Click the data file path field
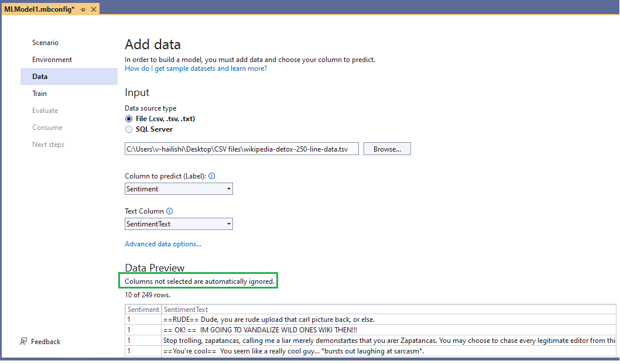 click(241, 148)
